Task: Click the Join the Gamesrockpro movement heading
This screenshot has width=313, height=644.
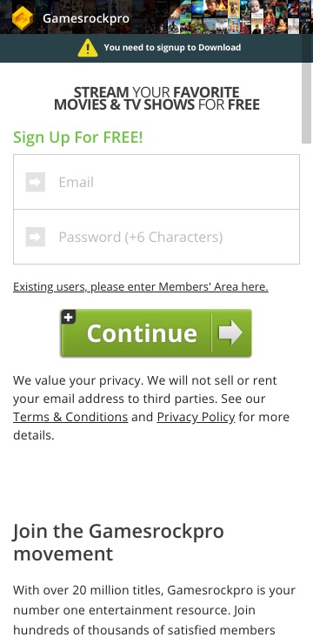Action: 118,542
